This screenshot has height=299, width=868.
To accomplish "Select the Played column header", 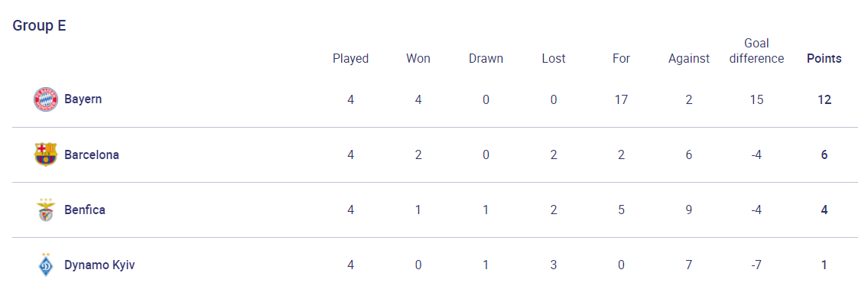I will click(x=350, y=59).
